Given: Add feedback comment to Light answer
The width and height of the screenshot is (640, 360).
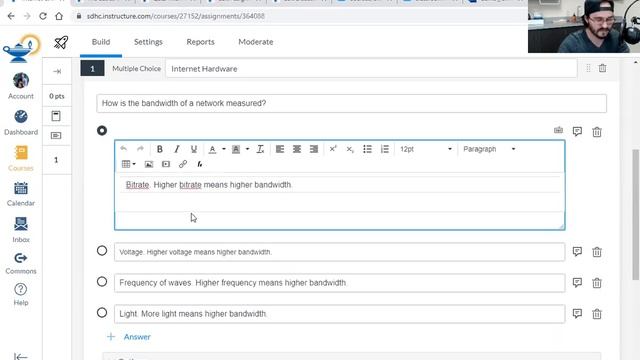Looking at the screenshot, I should (577, 313).
